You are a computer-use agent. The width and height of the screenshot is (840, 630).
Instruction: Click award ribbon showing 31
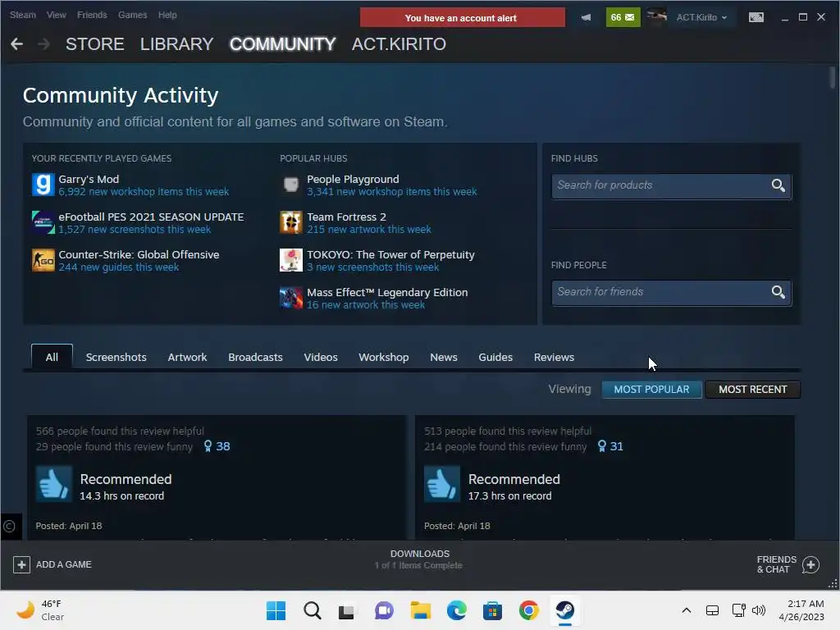click(x=610, y=446)
